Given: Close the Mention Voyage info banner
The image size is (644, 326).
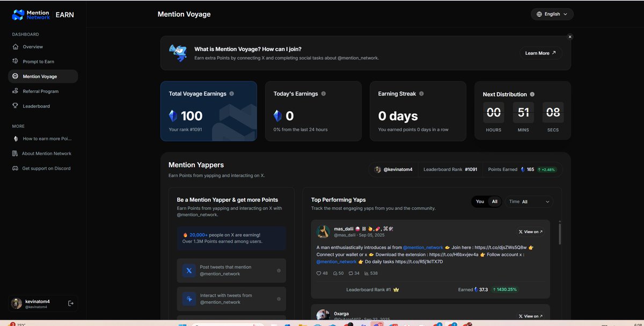Looking at the screenshot, I should [x=570, y=37].
